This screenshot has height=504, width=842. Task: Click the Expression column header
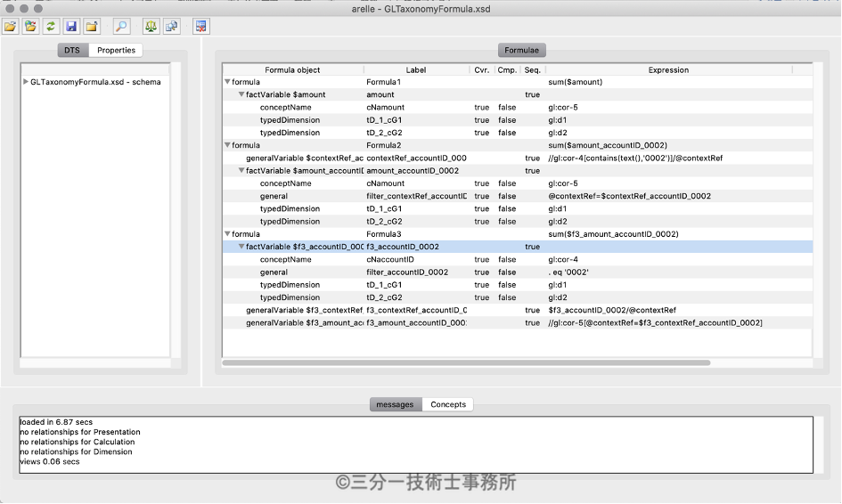point(668,69)
